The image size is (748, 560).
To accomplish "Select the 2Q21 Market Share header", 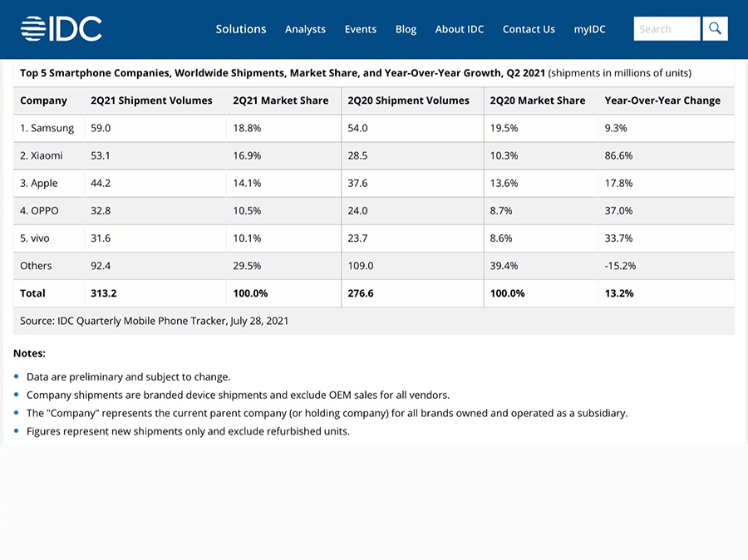I will pos(280,101).
